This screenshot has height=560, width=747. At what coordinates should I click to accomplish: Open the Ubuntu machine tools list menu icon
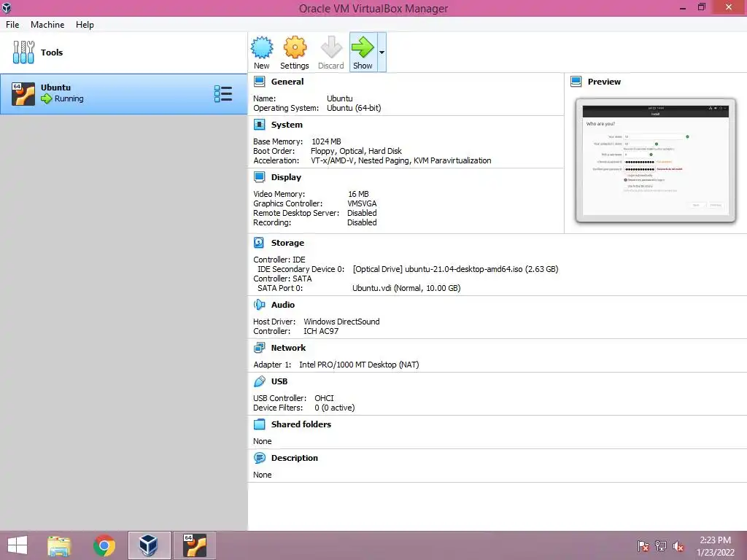223,94
